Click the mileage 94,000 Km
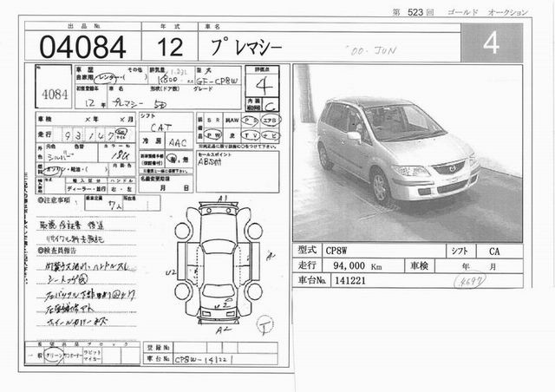This screenshot has width=555, height=392. tap(357, 266)
